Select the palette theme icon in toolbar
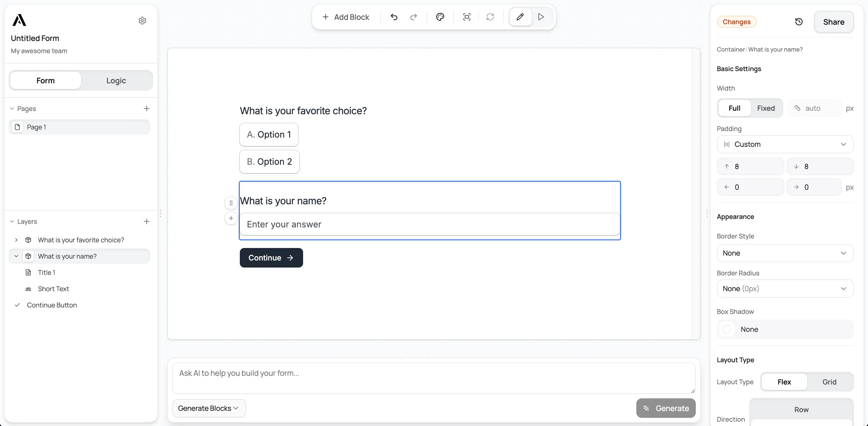 coord(440,17)
